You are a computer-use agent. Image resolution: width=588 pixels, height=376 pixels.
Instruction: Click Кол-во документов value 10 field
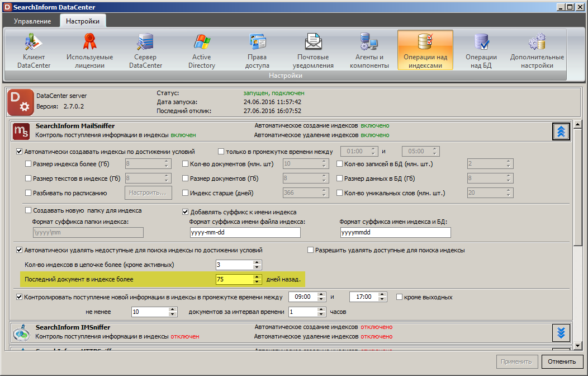(306, 163)
